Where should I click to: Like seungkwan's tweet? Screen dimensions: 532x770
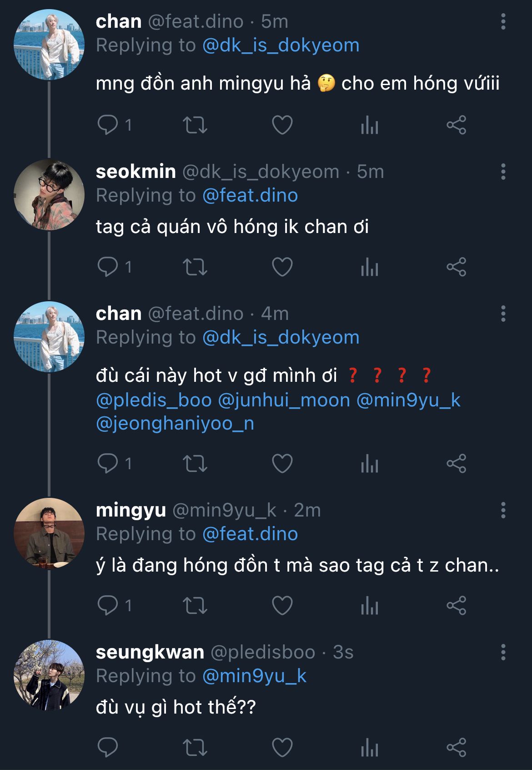(282, 747)
